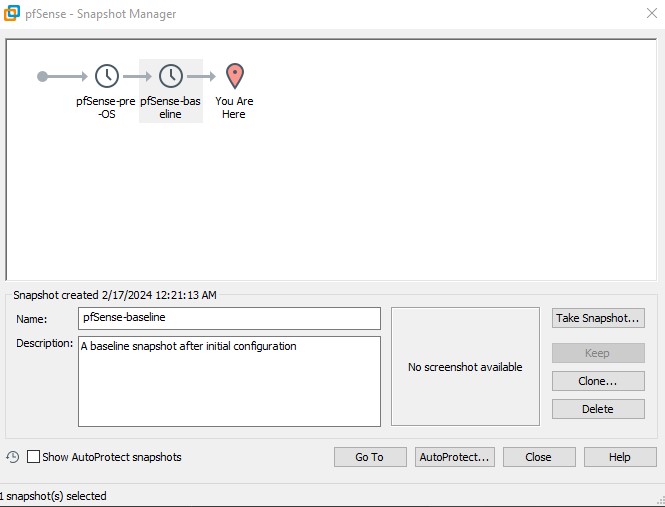Edit the snapshot Name field
Viewport: 665px width, 507px height.
[229, 318]
